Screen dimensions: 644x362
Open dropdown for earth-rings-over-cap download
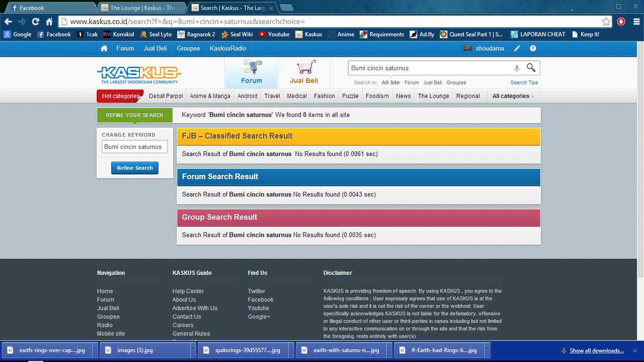[x=95, y=350]
